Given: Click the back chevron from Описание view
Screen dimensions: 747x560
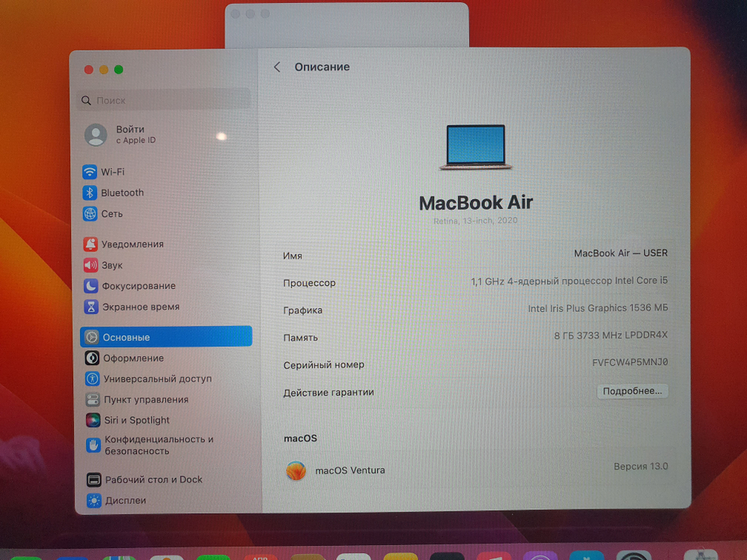Looking at the screenshot, I should [x=277, y=66].
